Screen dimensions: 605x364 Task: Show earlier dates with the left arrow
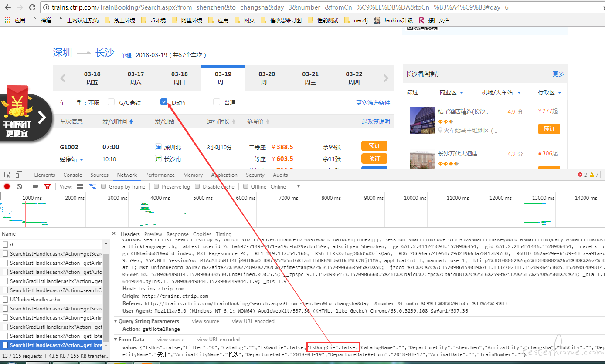[x=62, y=78]
